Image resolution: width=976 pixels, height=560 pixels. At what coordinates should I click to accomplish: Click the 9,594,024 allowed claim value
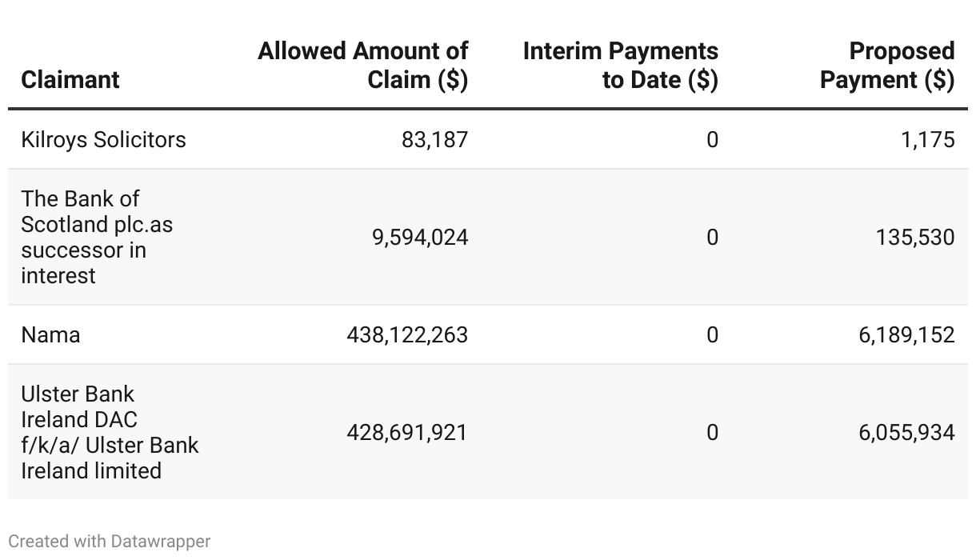tap(420, 237)
